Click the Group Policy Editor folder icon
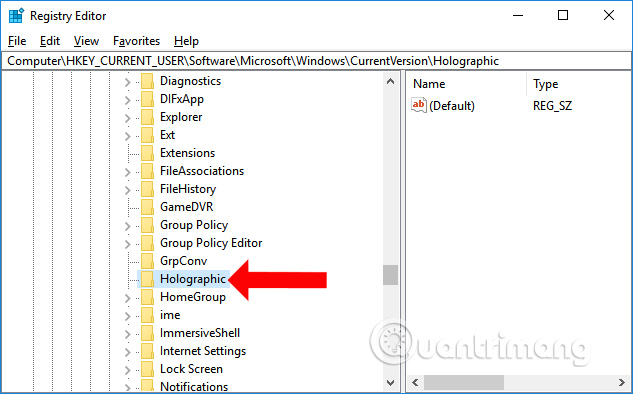The width and height of the screenshot is (633, 394). pos(147,243)
